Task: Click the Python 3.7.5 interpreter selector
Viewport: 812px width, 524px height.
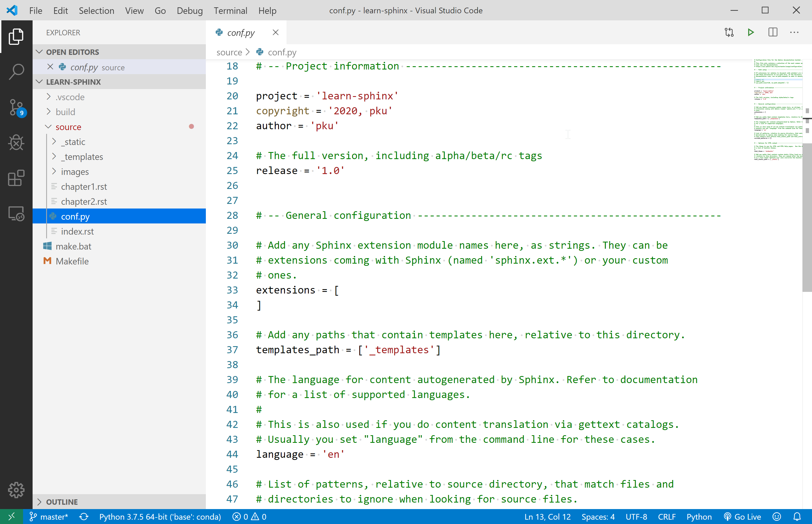Action: pyautogui.click(x=160, y=517)
